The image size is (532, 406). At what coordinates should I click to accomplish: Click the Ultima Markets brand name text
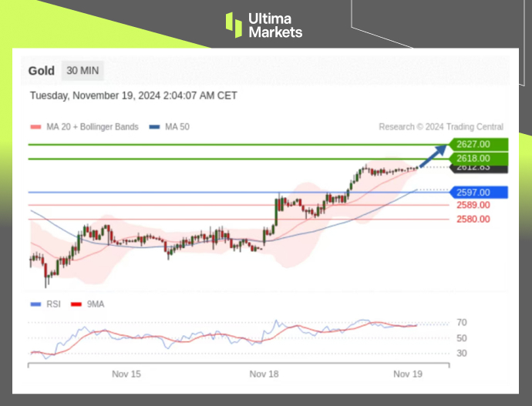point(274,25)
